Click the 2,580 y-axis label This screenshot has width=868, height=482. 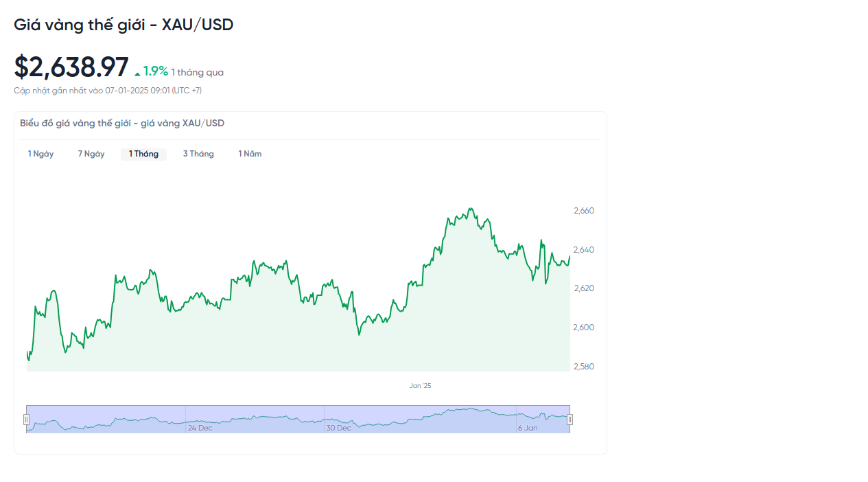click(x=584, y=367)
